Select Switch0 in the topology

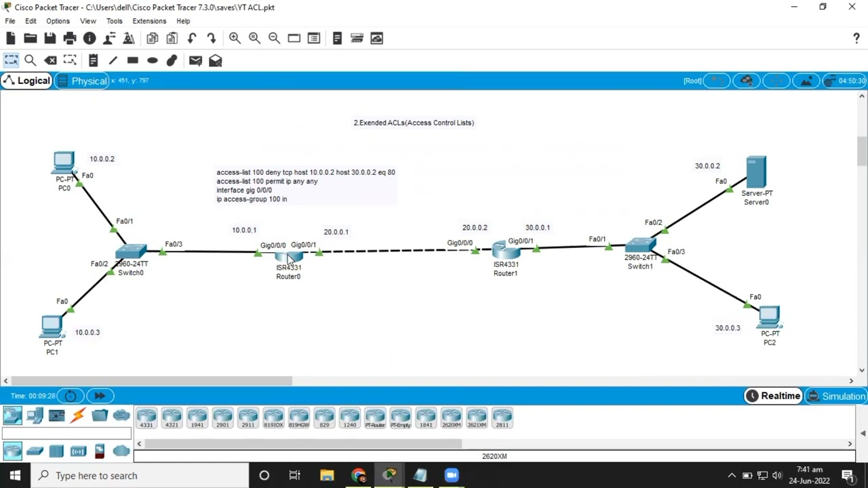pyautogui.click(x=131, y=253)
